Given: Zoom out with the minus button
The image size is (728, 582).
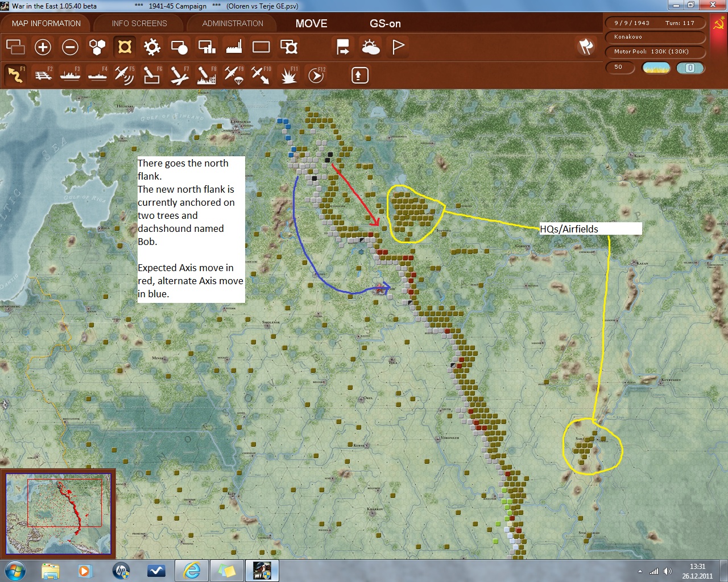Looking at the screenshot, I should click(70, 47).
